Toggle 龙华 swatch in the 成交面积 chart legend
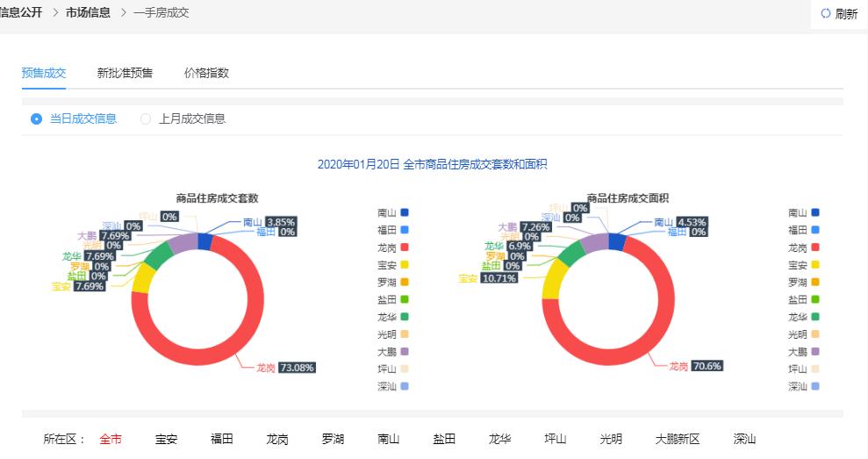Screen dimensions: 868x459 coord(815,317)
